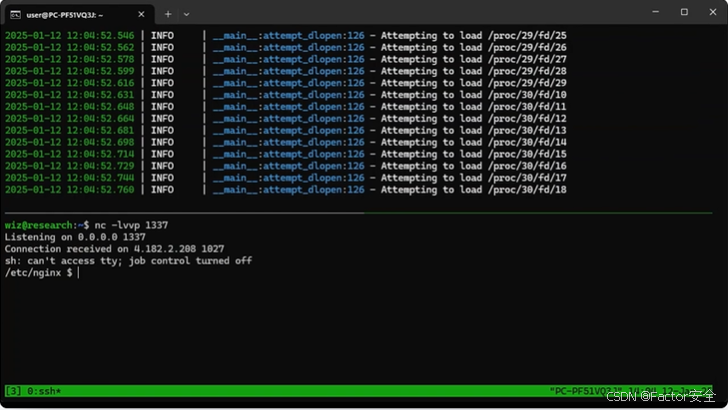
Task: Click the log line ending /proc/30/fd/14
Action: [286, 143]
